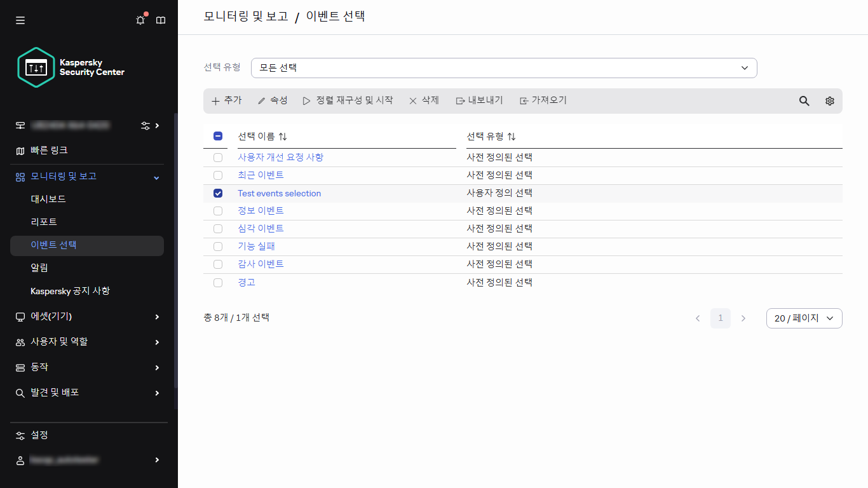Image resolution: width=868 pixels, height=488 pixels.
Task: Uncheck the Test events selection checkbox
Action: [218, 193]
